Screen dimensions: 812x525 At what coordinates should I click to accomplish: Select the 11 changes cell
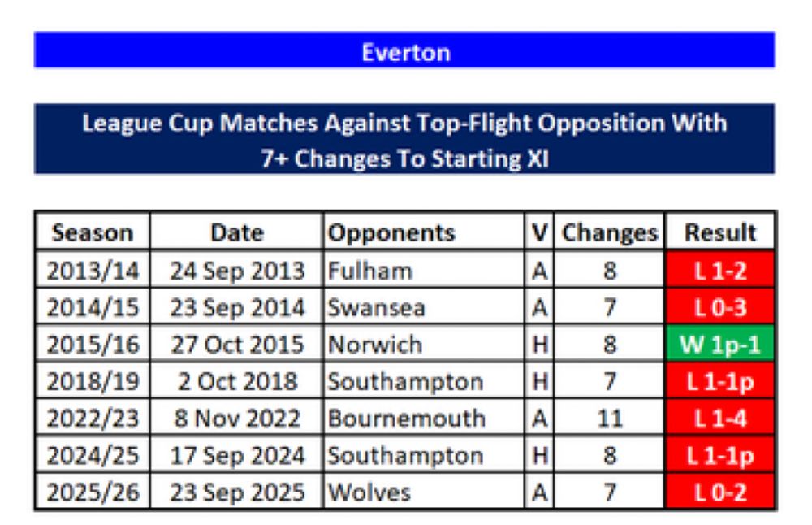(609, 419)
